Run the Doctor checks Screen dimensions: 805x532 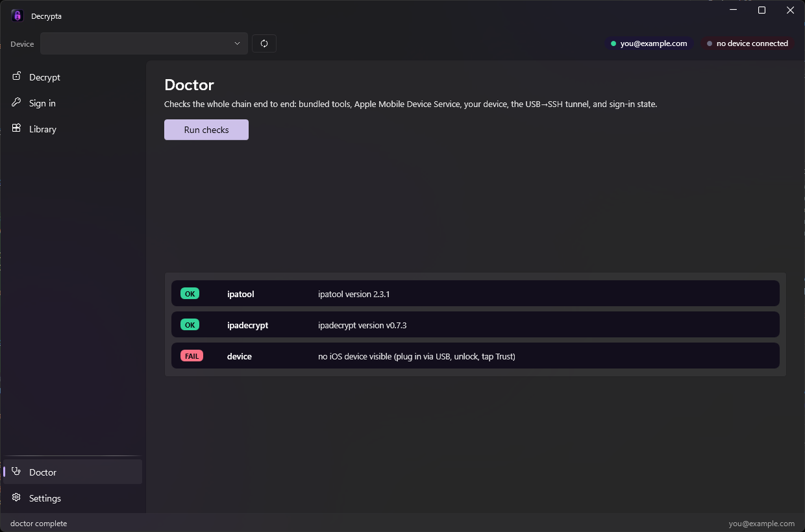[x=206, y=130]
